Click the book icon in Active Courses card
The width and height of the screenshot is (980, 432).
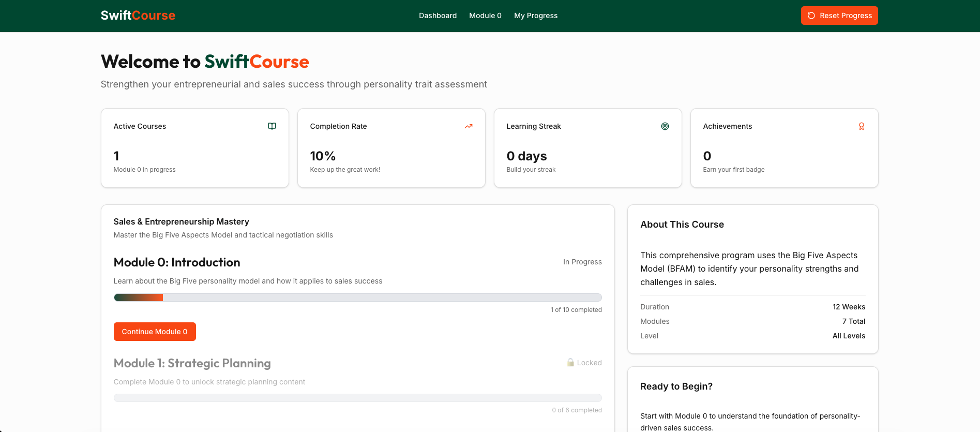(x=272, y=126)
